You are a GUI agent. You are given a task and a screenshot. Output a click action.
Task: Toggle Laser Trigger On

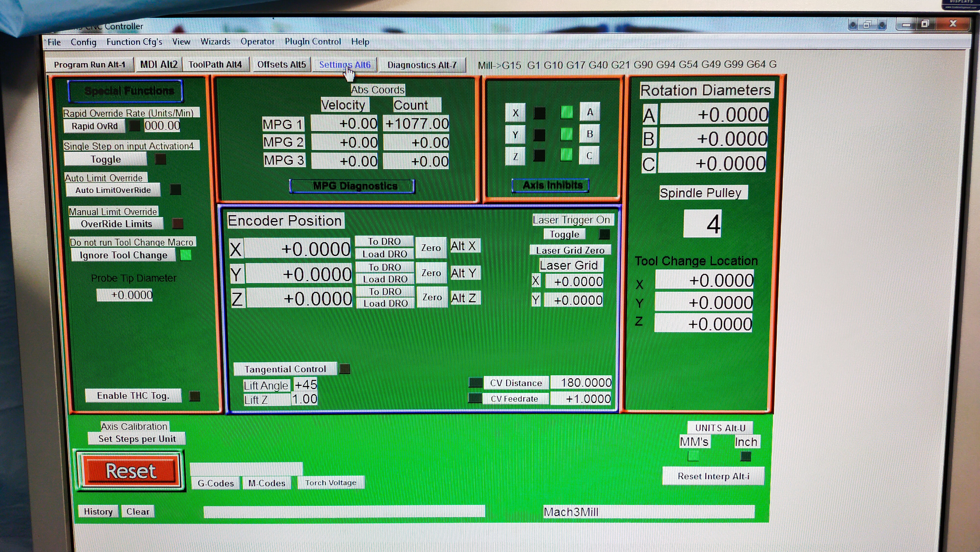point(564,234)
